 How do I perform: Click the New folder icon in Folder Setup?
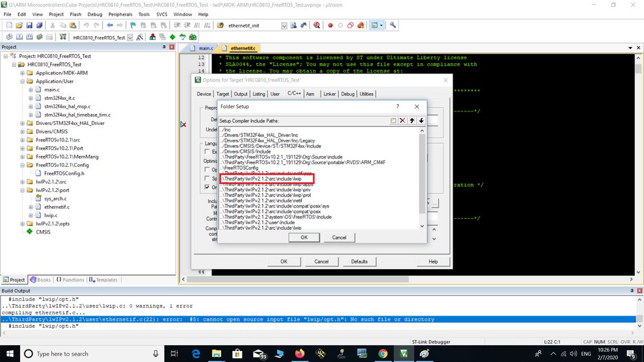coord(393,120)
